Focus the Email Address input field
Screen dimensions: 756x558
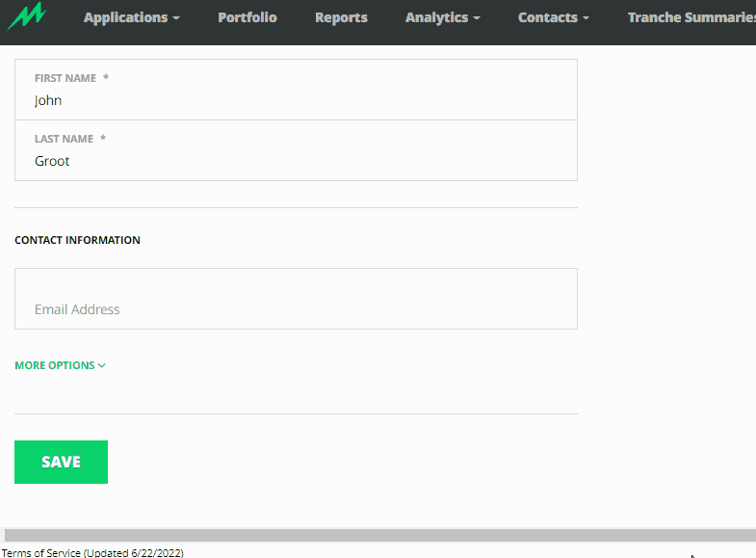coord(296,308)
